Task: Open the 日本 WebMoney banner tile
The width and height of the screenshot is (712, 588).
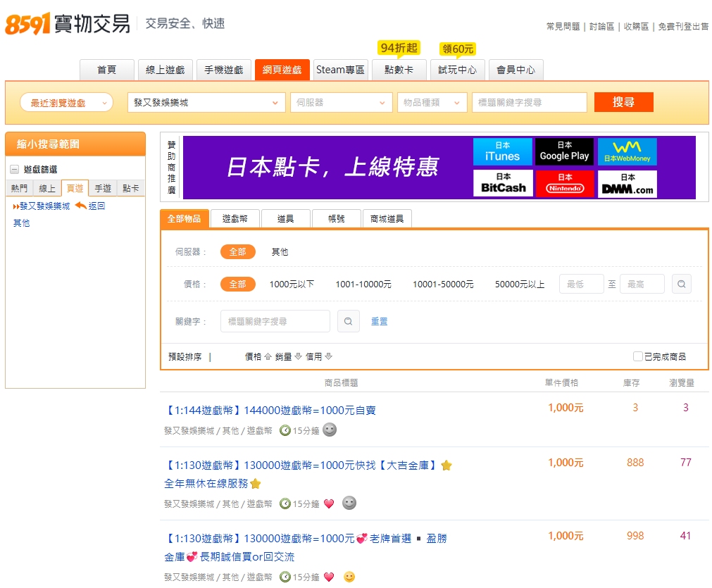Action: click(x=627, y=151)
